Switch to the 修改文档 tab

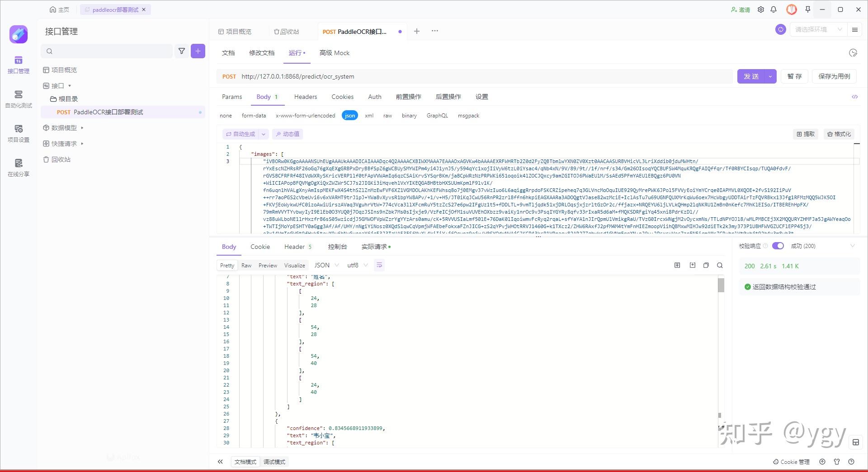coord(262,53)
